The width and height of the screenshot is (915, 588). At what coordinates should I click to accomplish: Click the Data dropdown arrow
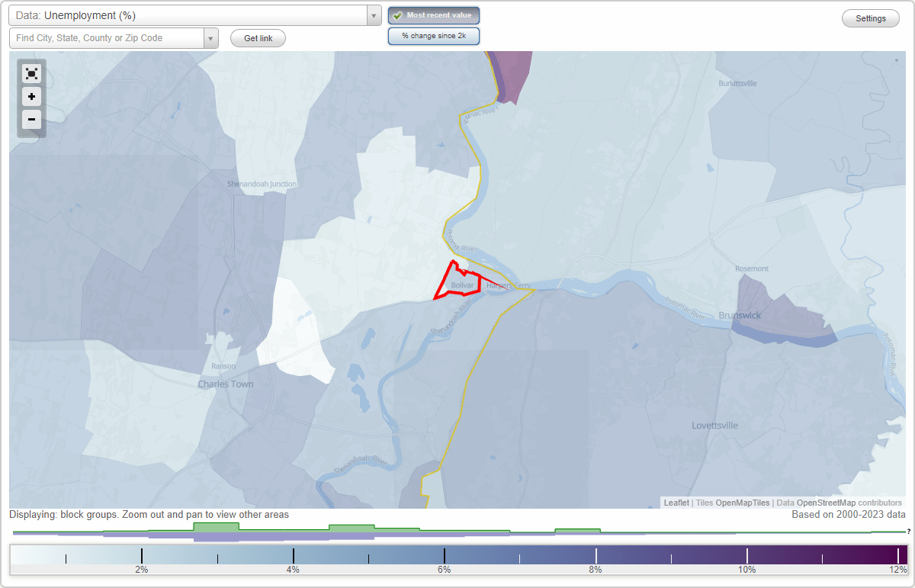(x=373, y=14)
